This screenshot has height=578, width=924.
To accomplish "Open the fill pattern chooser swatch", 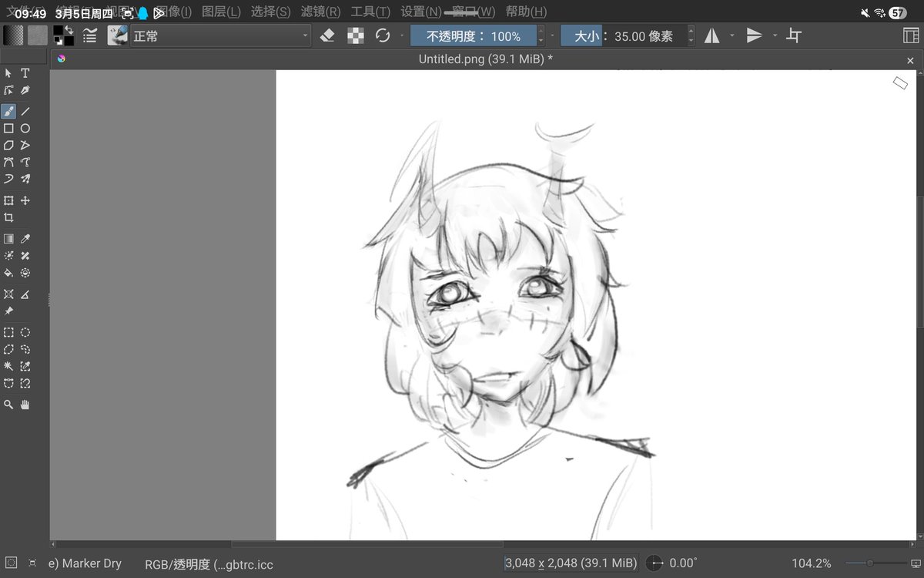I will pyautogui.click(x=38, y=35).
